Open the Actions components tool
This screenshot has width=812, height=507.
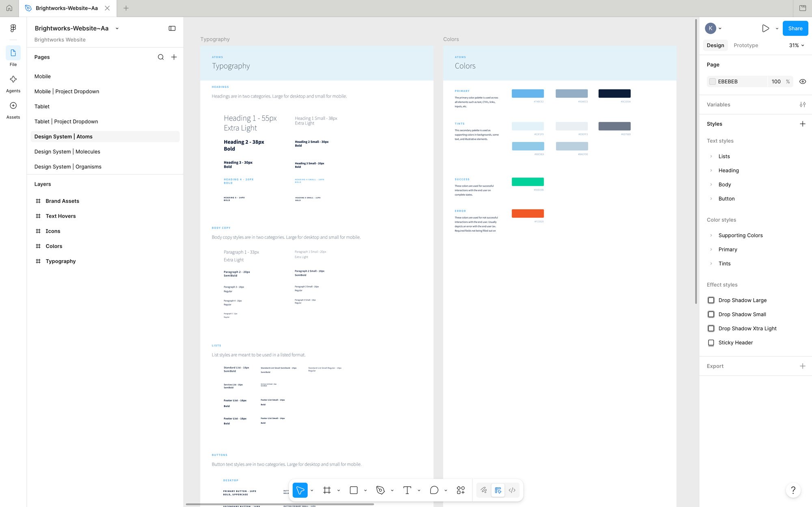click(461, 490)
